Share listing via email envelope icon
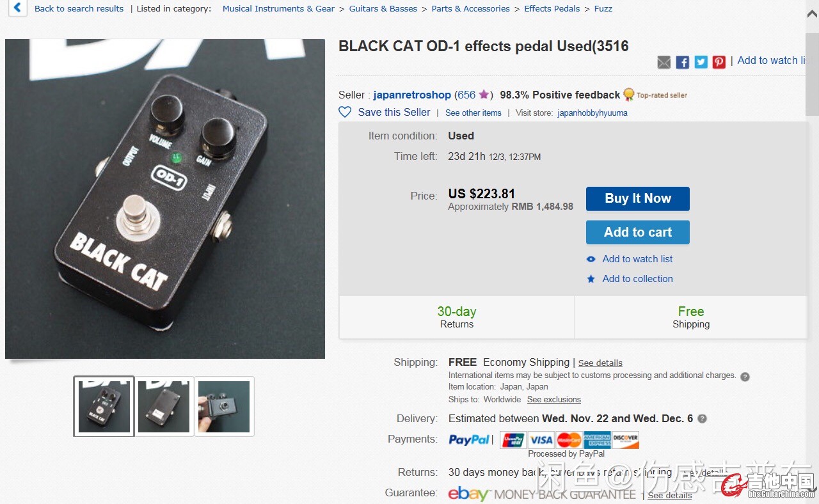The image size is (819, 504). (664, 62)
